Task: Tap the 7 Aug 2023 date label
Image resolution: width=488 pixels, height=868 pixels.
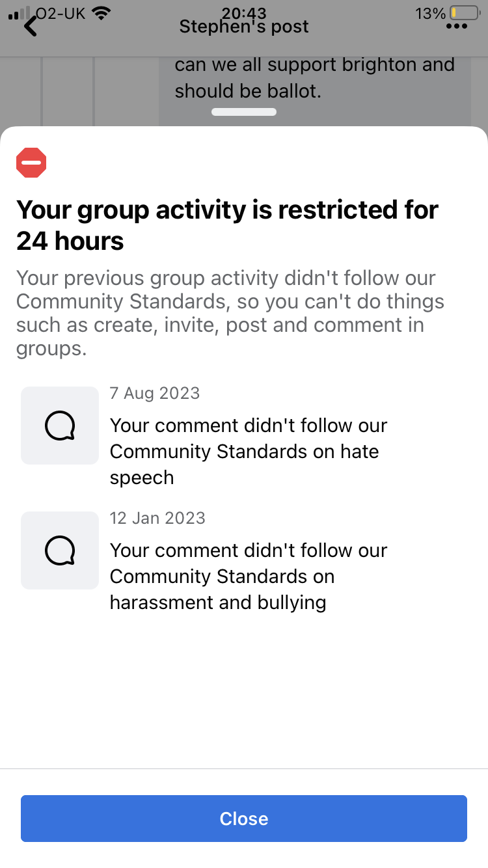Action: pyautogui.click(x=155, y=393)
